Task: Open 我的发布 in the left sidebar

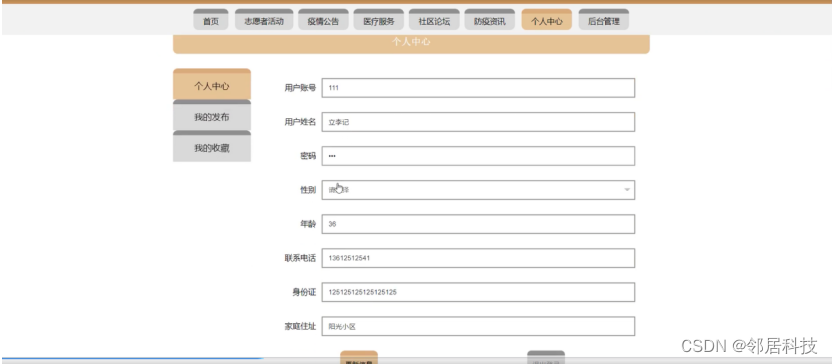Action: pos(212,116)
